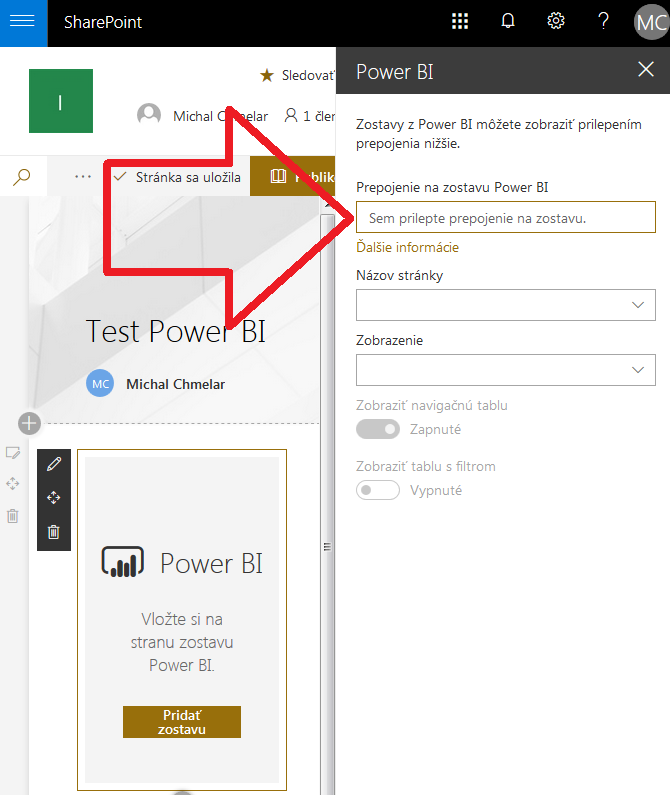The width and height of the screenshot is (670, 795).
Task: Click the Pridať zostavu button
Action: point(182,722)
